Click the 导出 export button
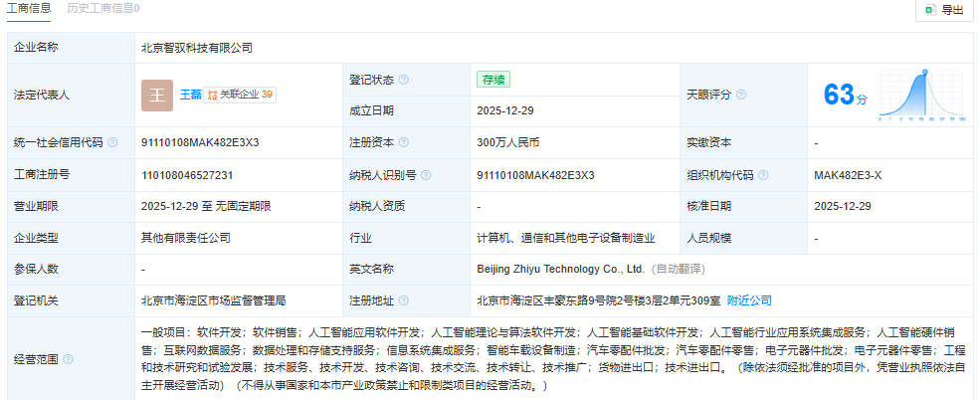The image size is (980, 400). tap(943, 10)
